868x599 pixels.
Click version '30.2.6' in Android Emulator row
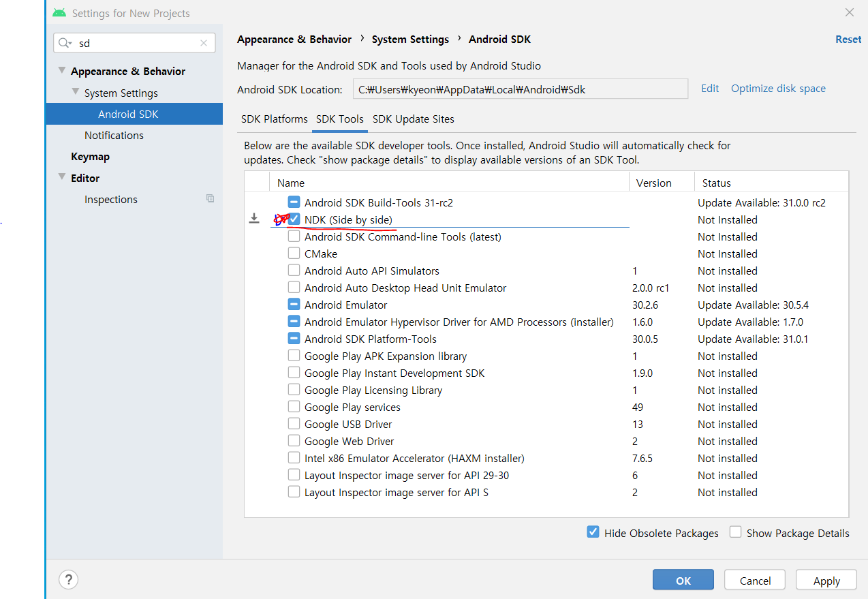[645, 305]
